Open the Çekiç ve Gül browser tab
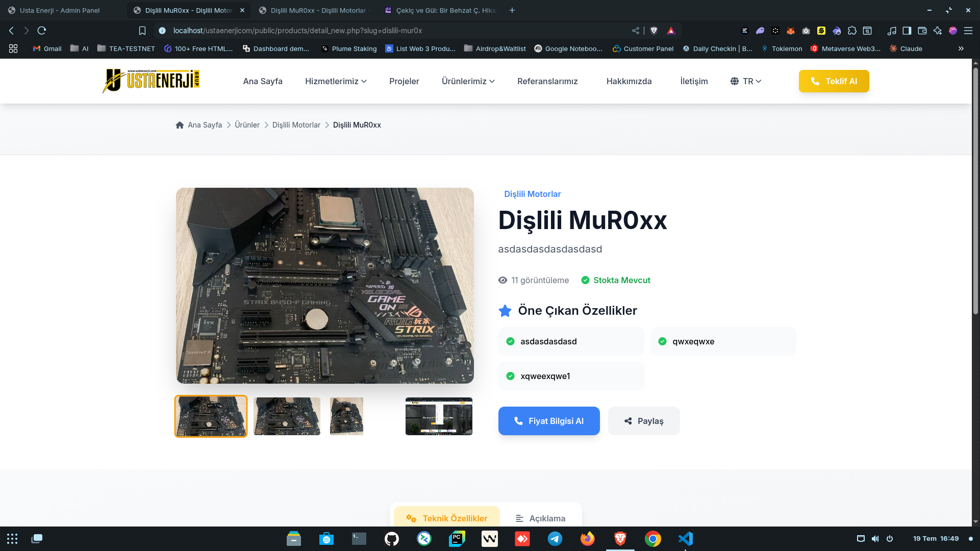This screenshot has width=980, height=551. (441, 10)
